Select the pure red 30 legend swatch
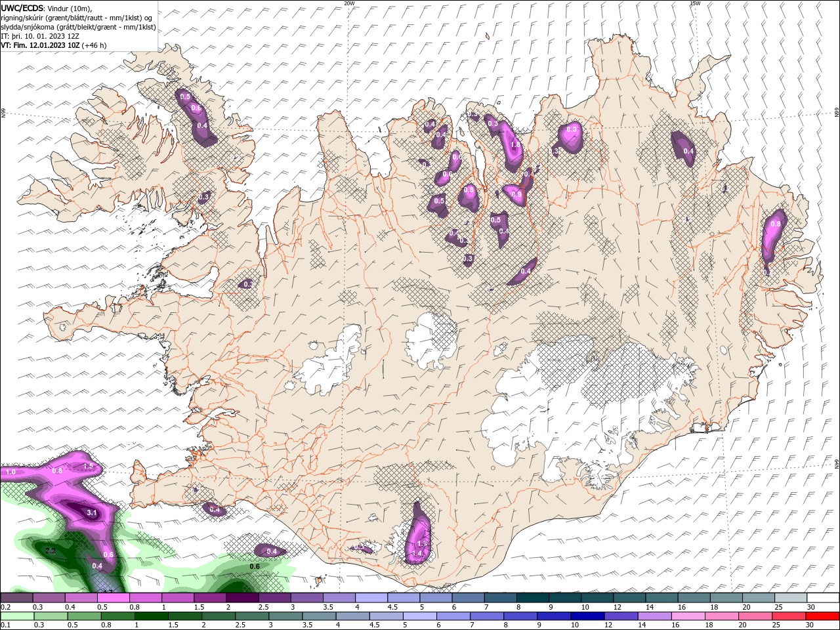 pyautogui.click(x=822, y=616)
